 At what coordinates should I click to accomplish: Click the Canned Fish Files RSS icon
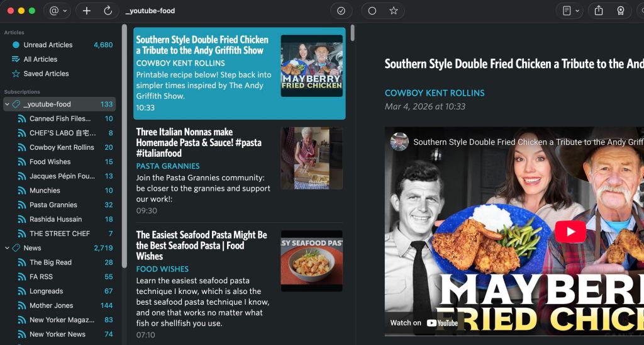click(22, 119)
